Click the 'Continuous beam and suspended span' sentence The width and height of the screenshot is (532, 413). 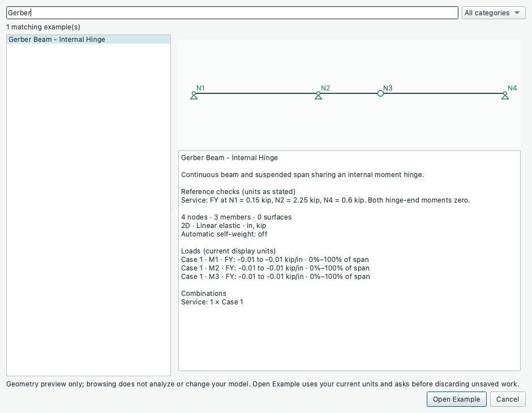point(302,175)
